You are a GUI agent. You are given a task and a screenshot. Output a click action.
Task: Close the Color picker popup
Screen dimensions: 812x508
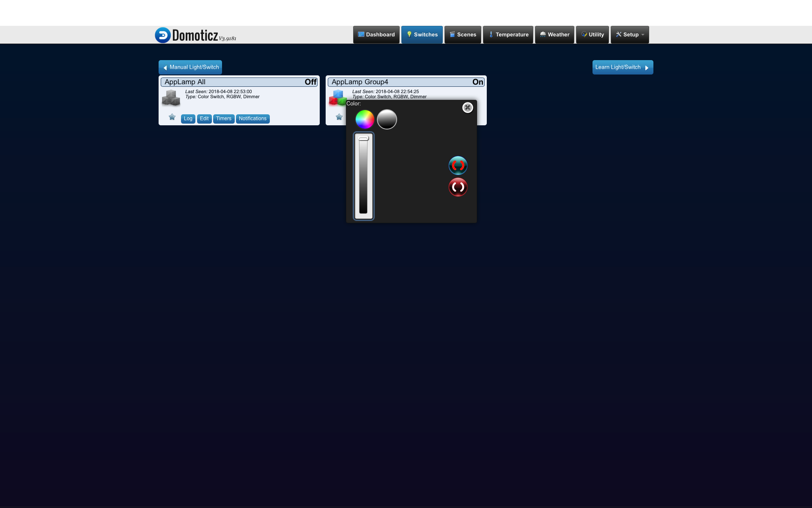(x=467, y=108)
